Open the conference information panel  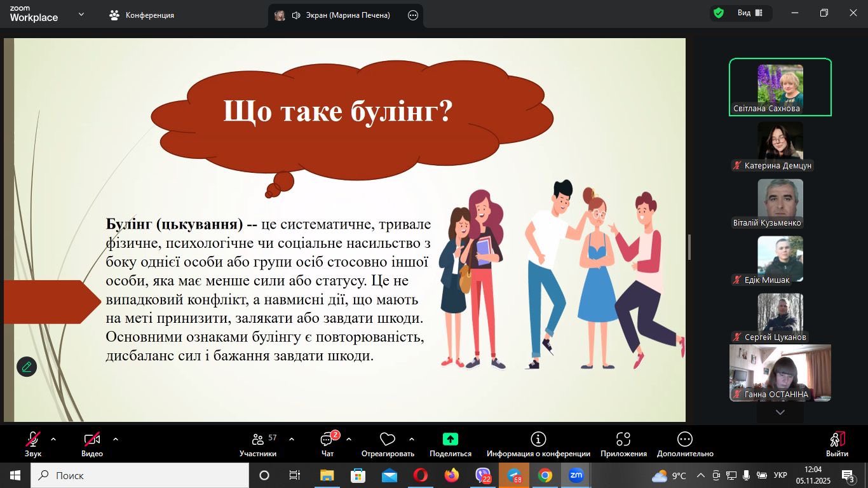pos(538,444)
